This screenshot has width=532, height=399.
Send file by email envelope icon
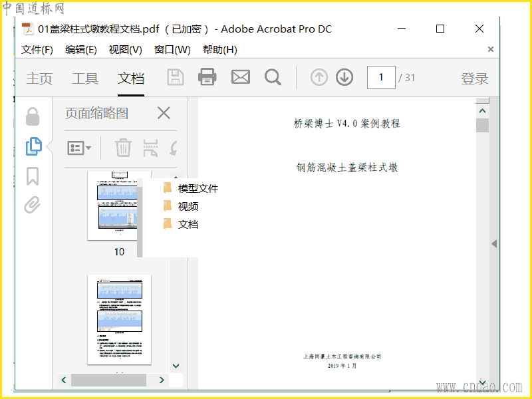click(x=241, y=77)
